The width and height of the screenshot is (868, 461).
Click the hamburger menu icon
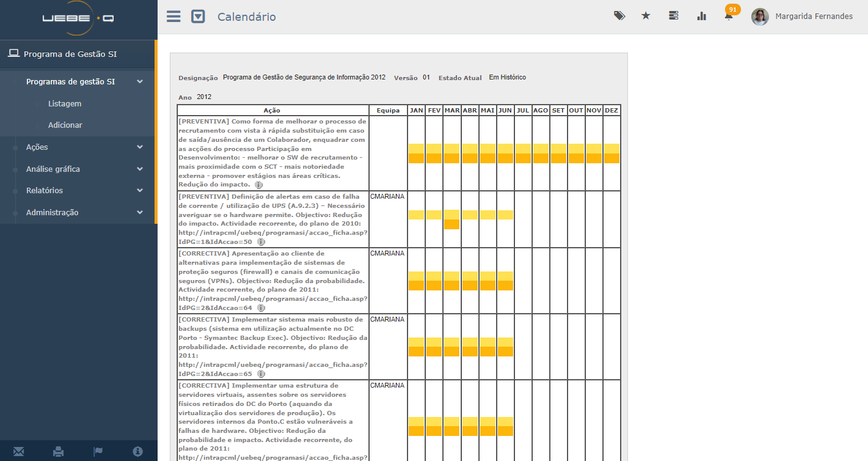point(173,17)
